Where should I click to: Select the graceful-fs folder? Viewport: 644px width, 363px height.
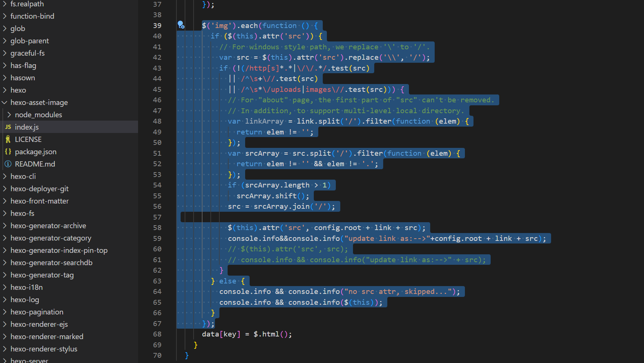pyautogui.click(x=27, y=53)
